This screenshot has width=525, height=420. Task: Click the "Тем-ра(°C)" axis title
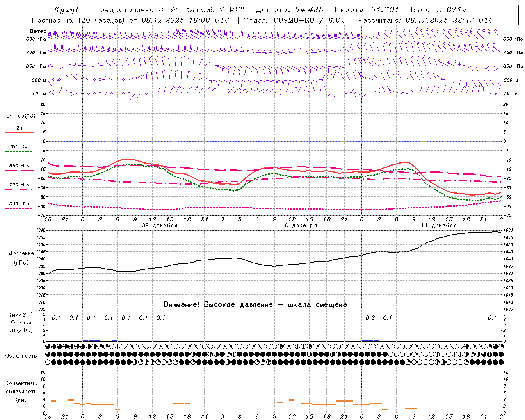[19, 116]
